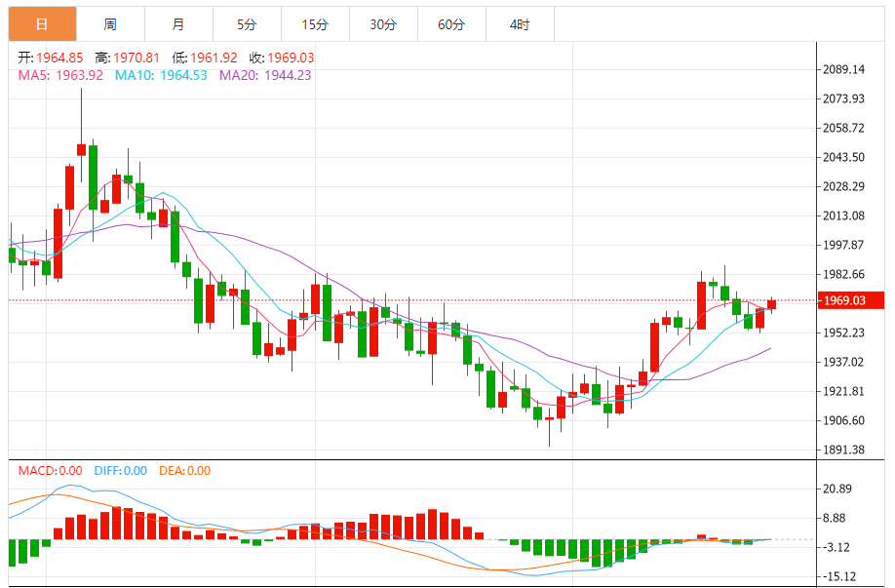This screenshot has width=895, height=588.
Task: Click the 1891.38 price axis label
Action: pyautogui.click(x=843, y=450)
